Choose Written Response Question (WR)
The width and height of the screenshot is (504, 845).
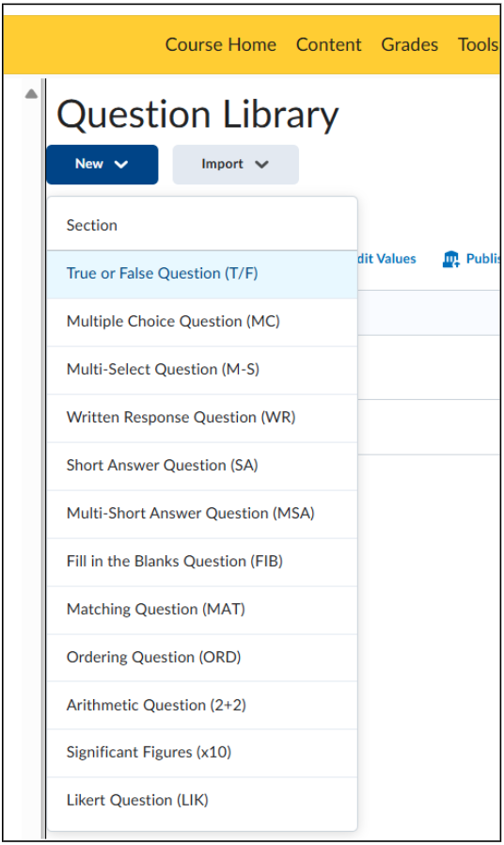click(202, 418)
